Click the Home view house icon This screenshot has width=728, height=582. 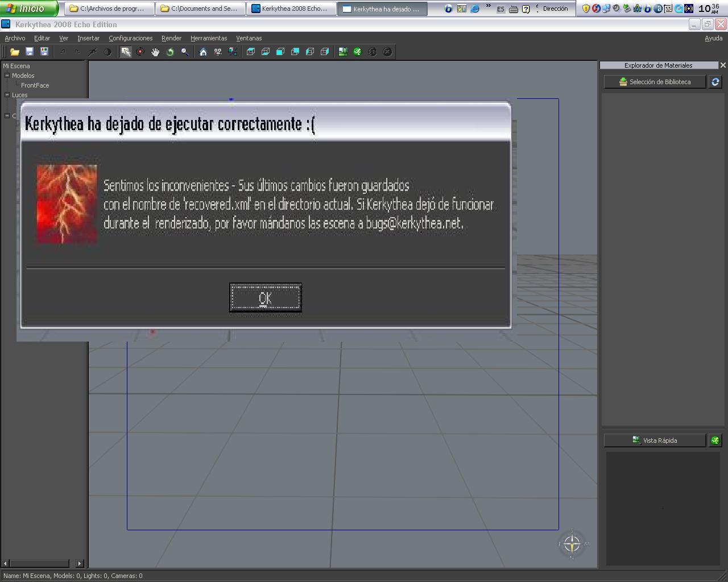click(x=203, y=52)
